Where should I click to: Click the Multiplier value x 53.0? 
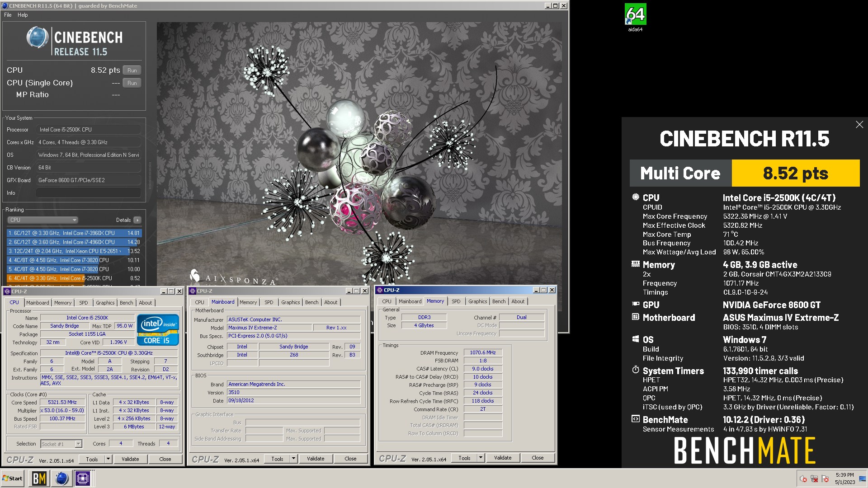[x=62, y=410]
